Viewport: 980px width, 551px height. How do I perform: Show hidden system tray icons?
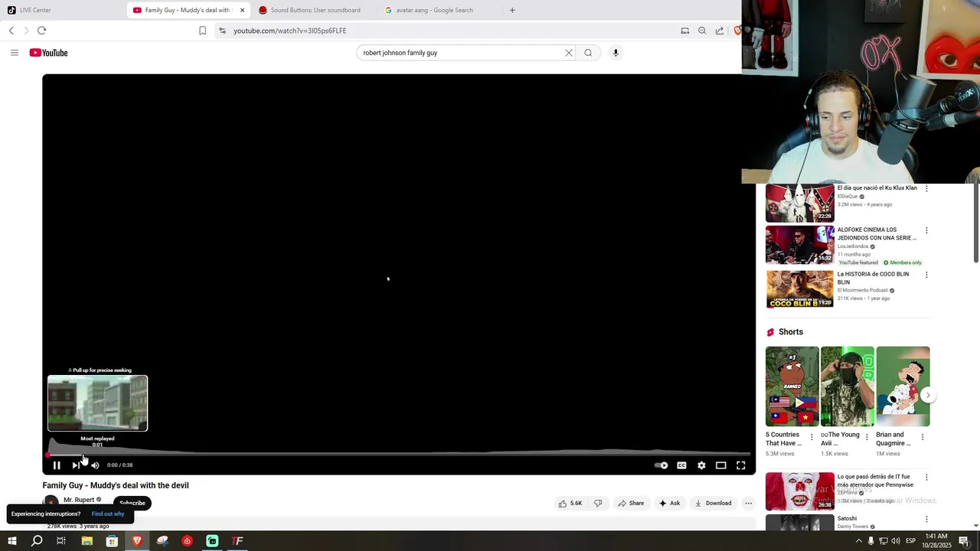tap(858, 541)
